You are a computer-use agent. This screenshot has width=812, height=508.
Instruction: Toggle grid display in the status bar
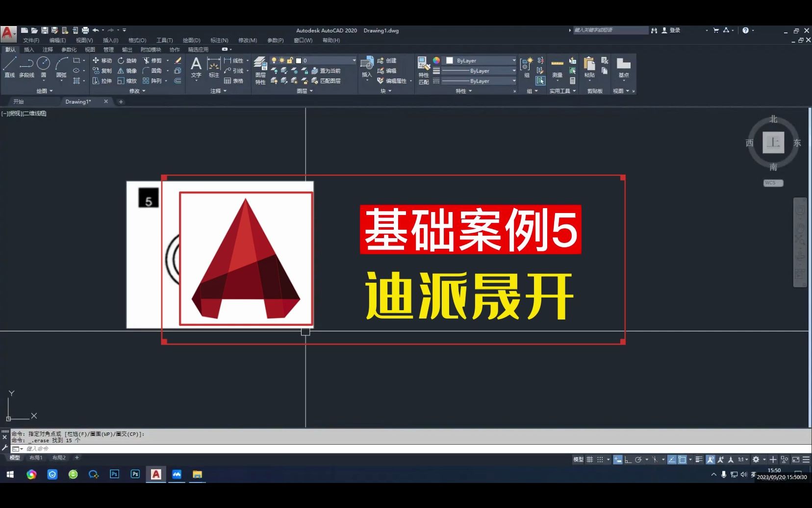590,459
